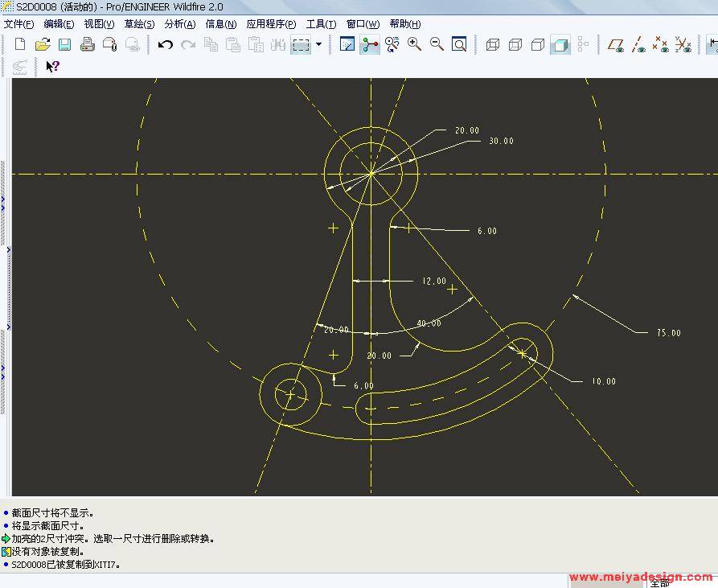
Task: Select the 40.00 angle dimension
Action: click(x=429, y=323)
